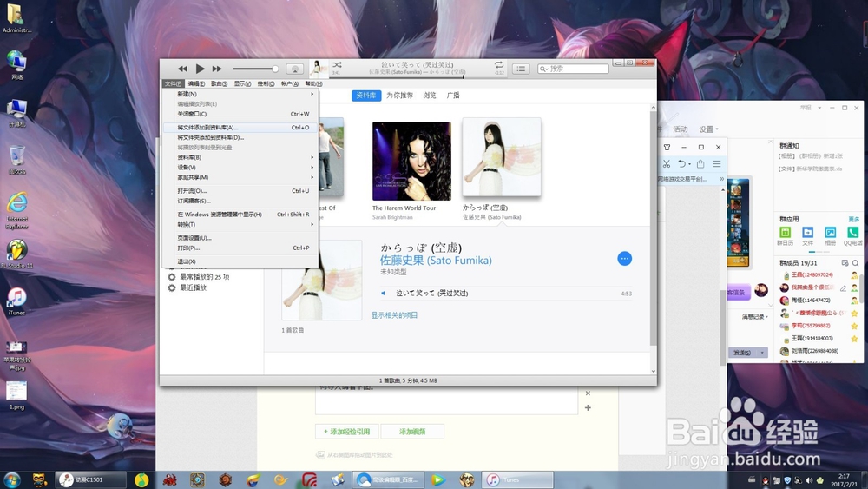Open the 相册 app icon in QQ
The image size is (868, 489).
(831, 233)
